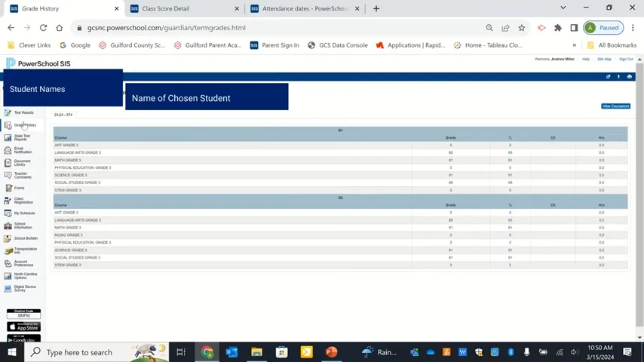Open My Schedule from the sidebar
This screenshot has height=362, width=644.
tap(24, 213)
